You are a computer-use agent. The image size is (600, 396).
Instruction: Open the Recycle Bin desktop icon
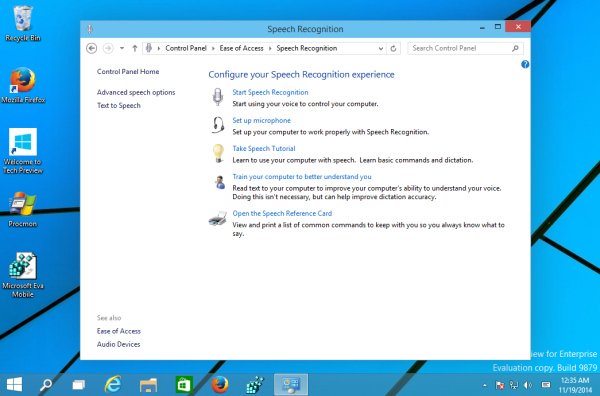pos(23,23)
